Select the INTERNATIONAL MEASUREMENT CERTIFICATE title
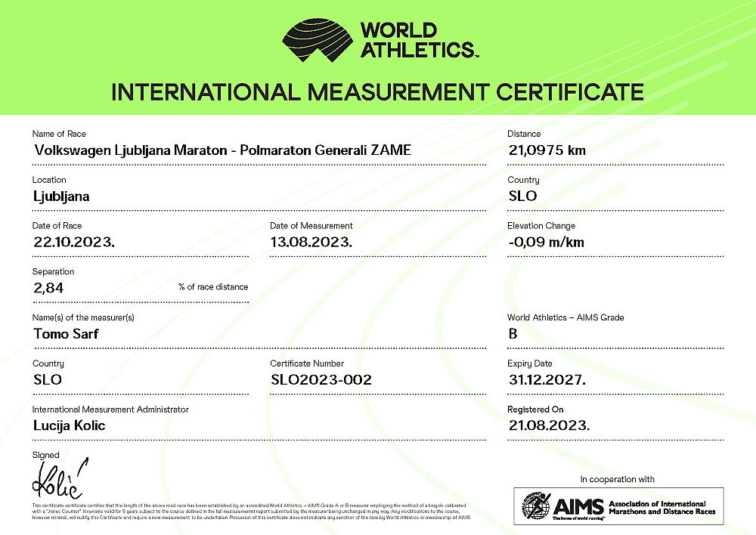This screenshot has height=535, width=756. 378,91
